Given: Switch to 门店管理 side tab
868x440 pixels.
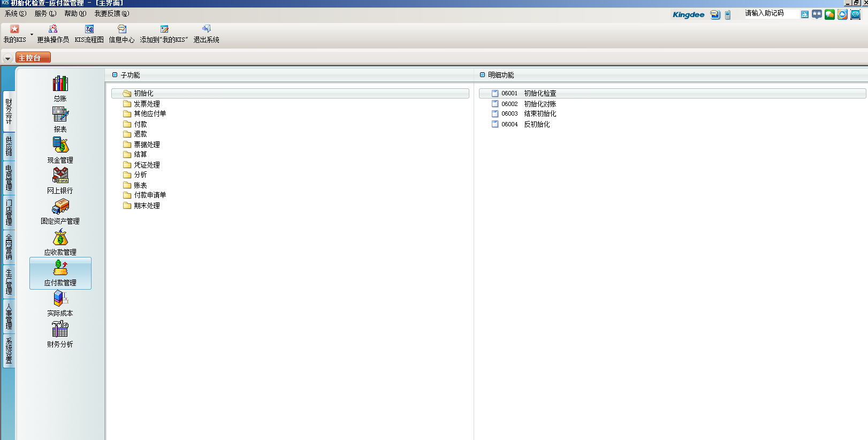Looking at the screenshot, I should click(9, 212).
